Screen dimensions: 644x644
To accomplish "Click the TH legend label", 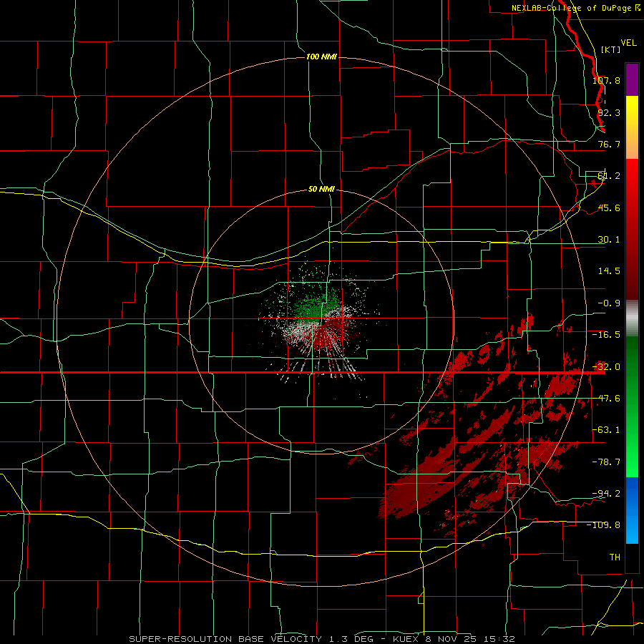I will point(615,557).
